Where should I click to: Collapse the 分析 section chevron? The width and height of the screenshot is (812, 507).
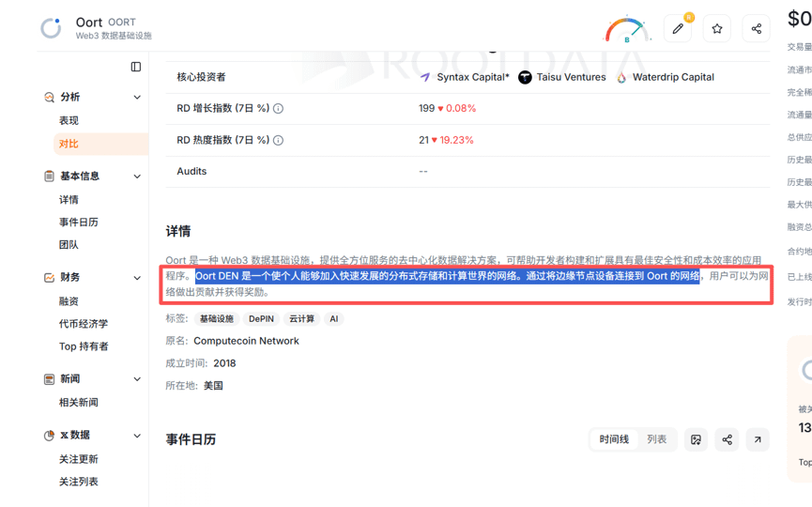point(137,98)
